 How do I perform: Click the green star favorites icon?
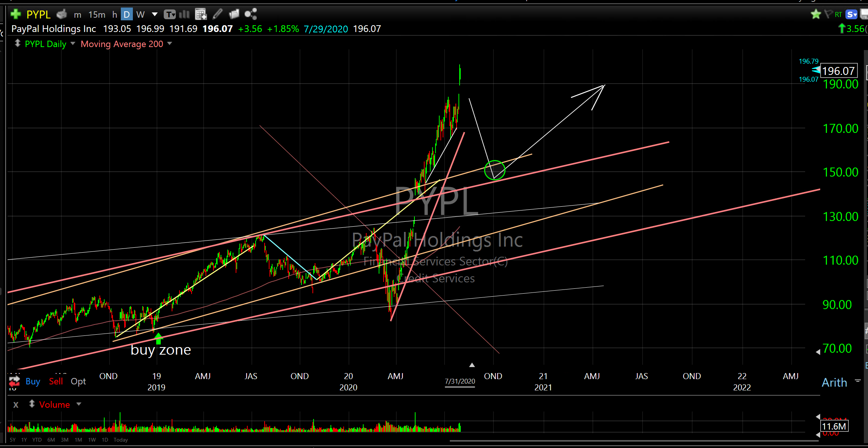816,14
